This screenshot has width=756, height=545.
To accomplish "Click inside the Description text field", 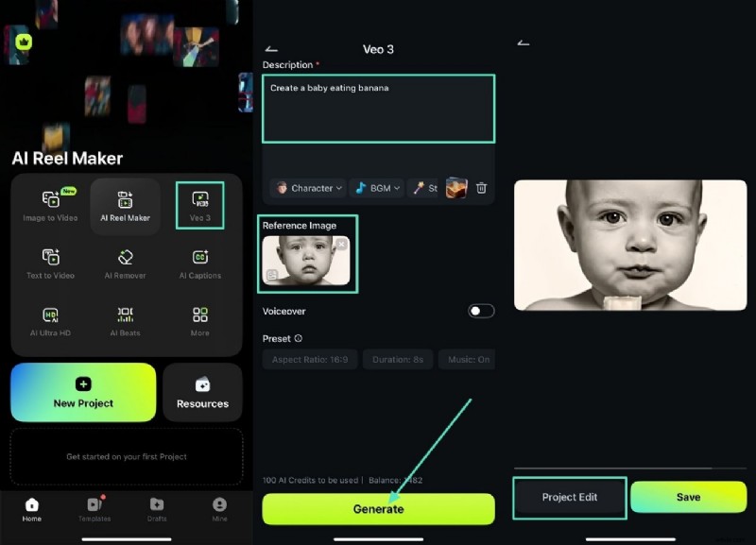I will coord(378,107).
